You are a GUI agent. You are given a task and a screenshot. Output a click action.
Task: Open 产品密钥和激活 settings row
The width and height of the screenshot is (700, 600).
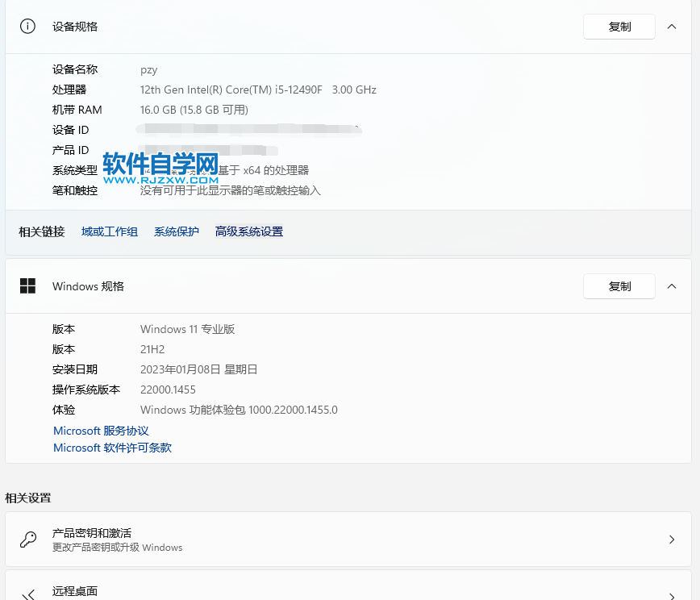[348, 540]
